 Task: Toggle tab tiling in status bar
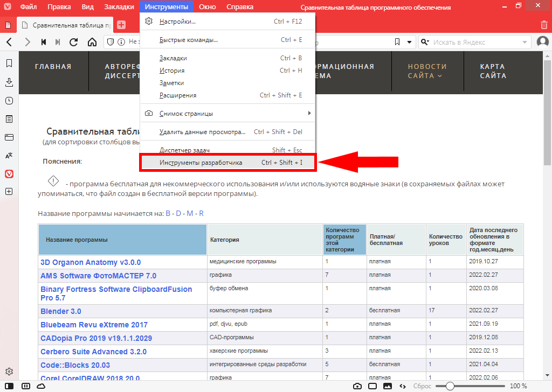pyautogui.click(x=372, y=386)
